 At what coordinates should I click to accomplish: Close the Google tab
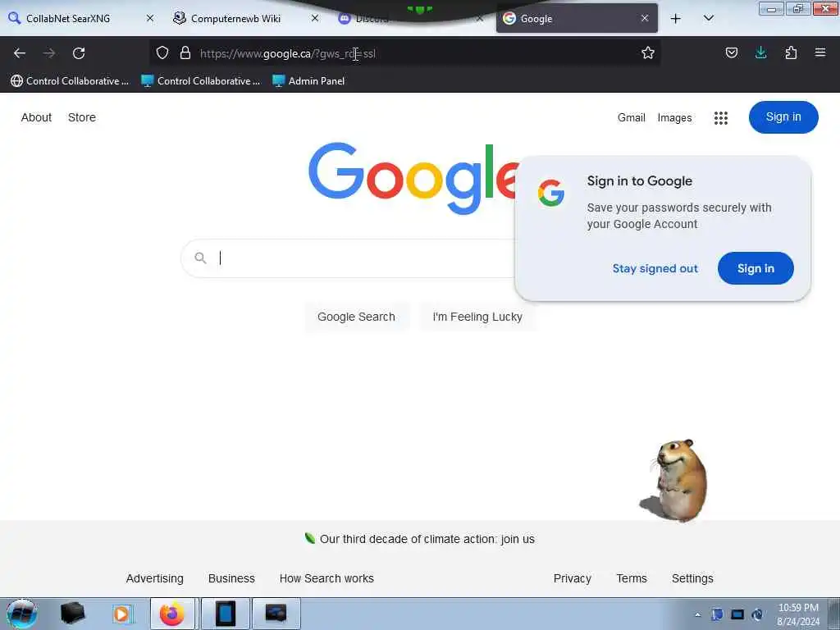coord(645,18)
